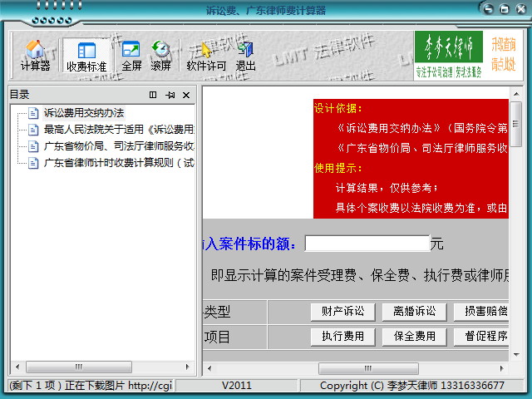Click the 退出 exit icon
Screen dimensions: 532x399
[x=246, y=55]
